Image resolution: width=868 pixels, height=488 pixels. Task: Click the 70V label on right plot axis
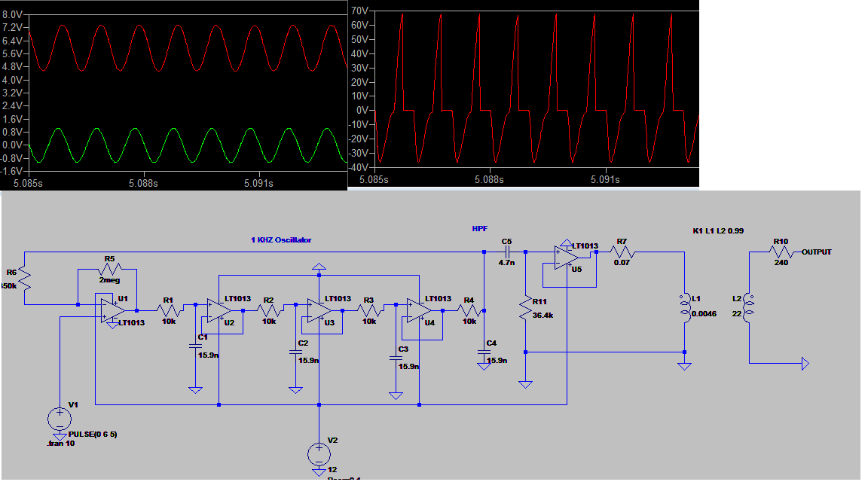tap(359, 11)
